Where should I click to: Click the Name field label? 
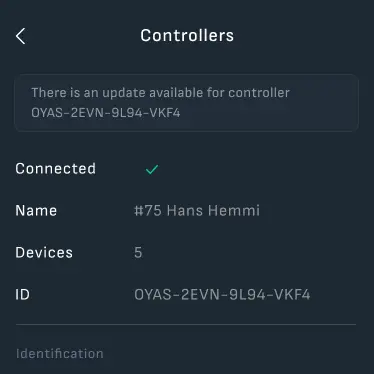[36, 211]
